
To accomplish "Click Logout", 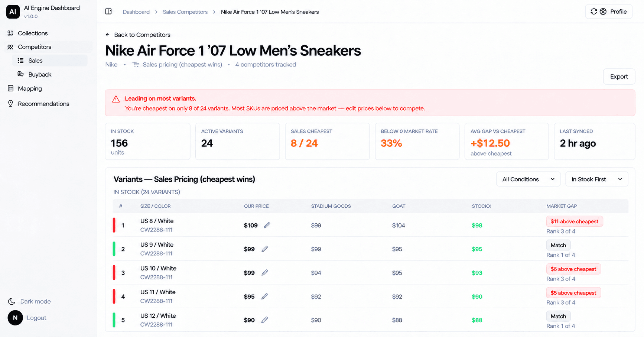I will 36,318.
